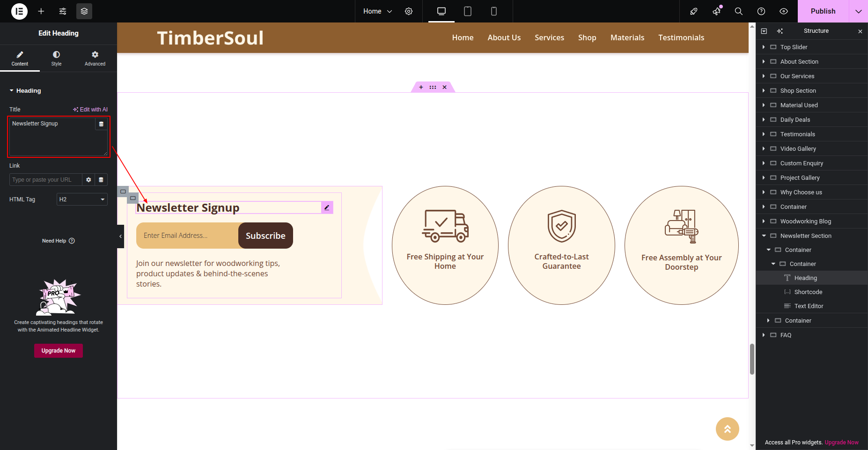Open page settings gear icon
868x450 pixels.
tap(409, 11)
